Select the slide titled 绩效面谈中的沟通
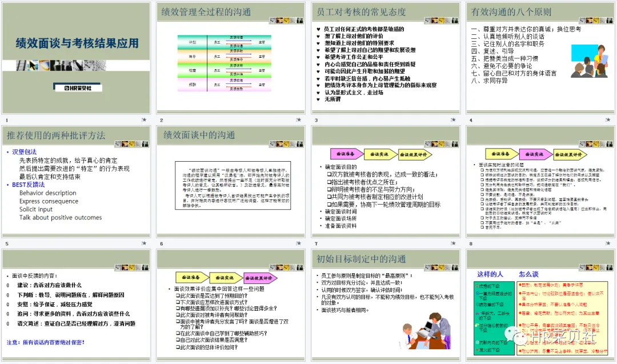This screenshot has width=617, height=364. click(231, 182)
